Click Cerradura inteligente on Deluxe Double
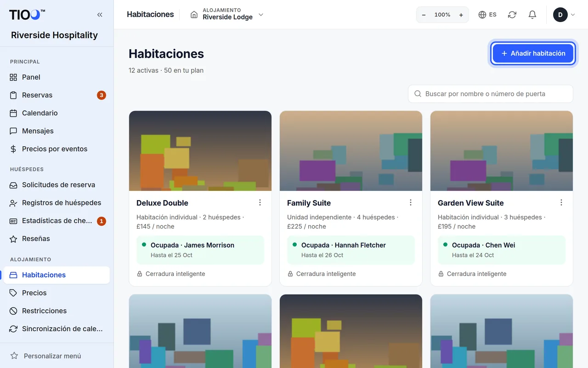588x368 pixels. 171,274
